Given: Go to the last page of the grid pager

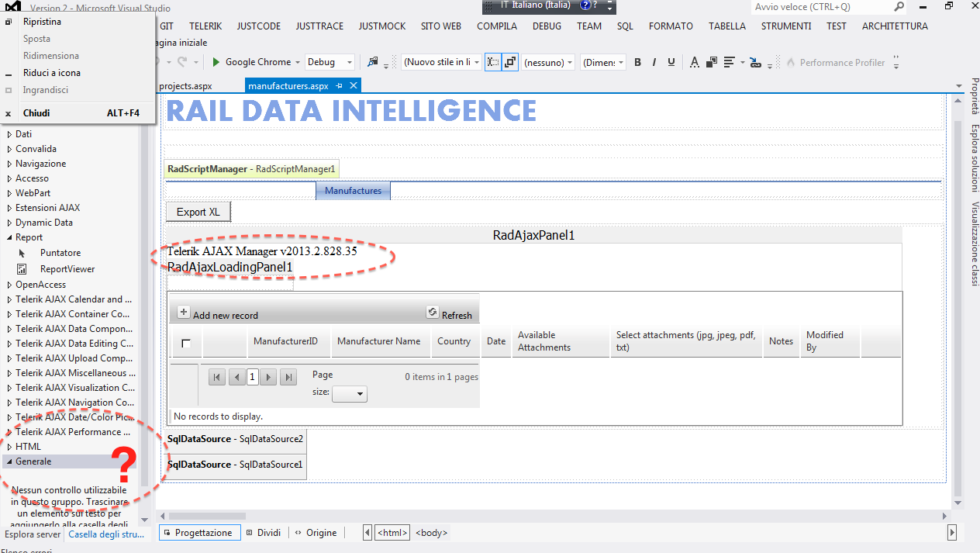Looking at the screenshot, I should [x=288, y=377].
